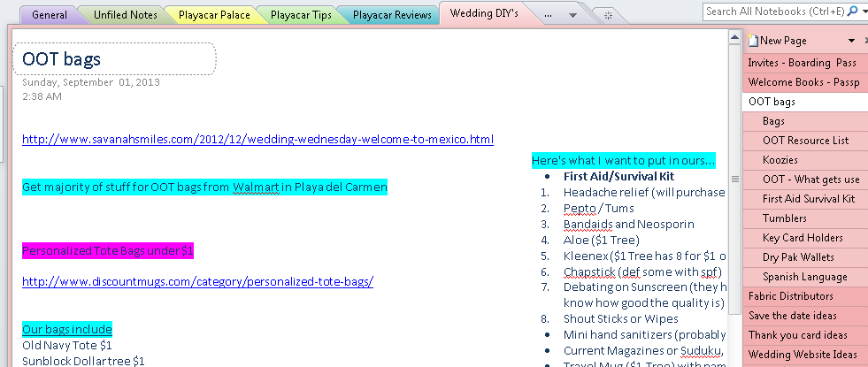Open the Dry Pak Wallets subpage
The width and height of the screenshot is (868, 367).
805,256
